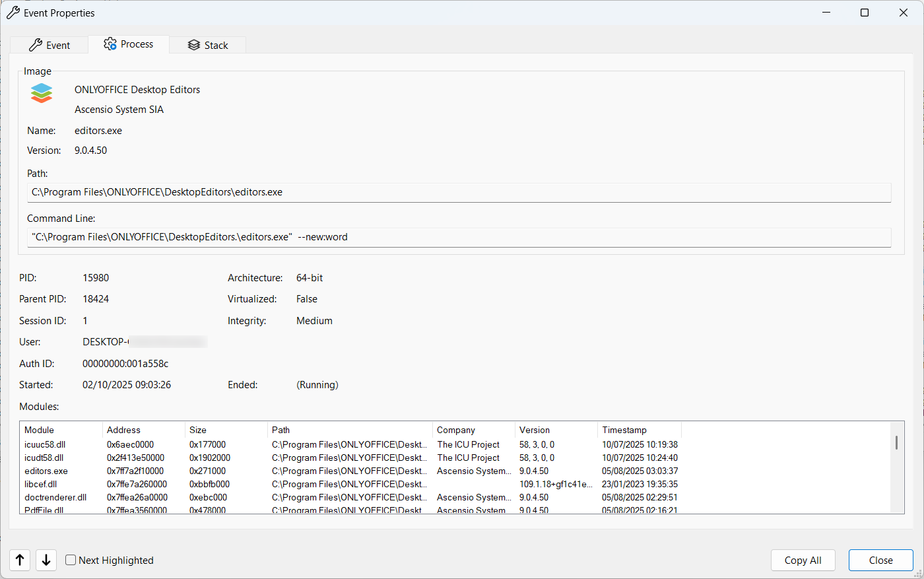Sort modules by Timestamp column header

(x=638, y=430)
